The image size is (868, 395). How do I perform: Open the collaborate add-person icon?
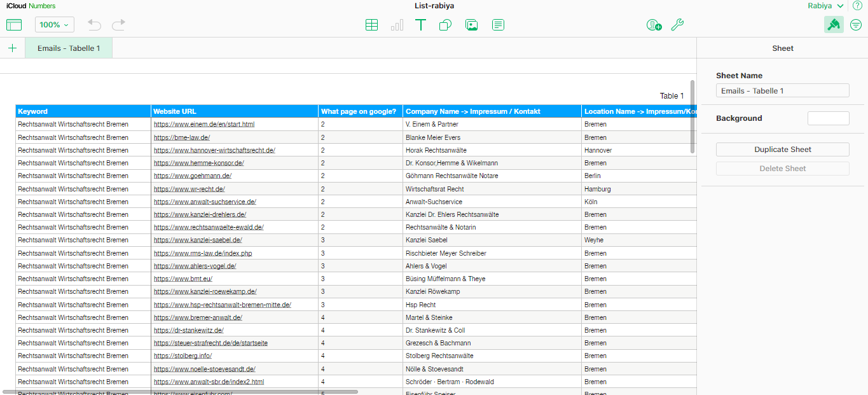click(x=653, y=25)
